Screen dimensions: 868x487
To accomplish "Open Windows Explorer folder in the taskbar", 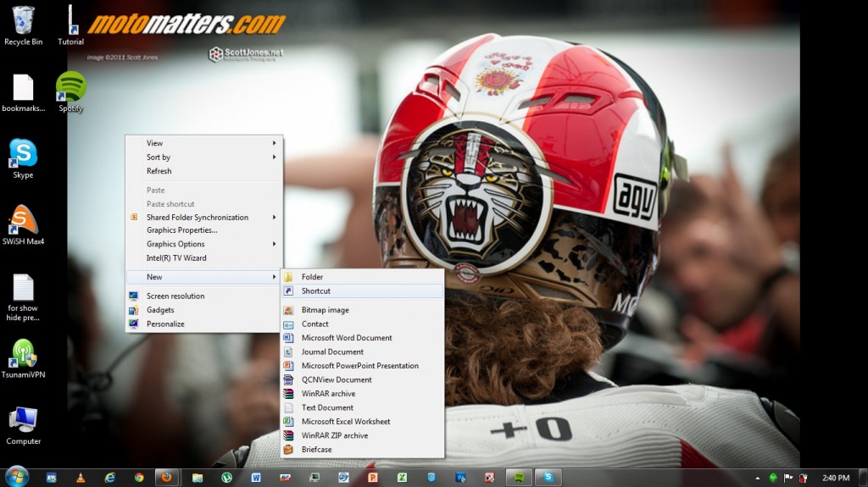I will [197, 478].
